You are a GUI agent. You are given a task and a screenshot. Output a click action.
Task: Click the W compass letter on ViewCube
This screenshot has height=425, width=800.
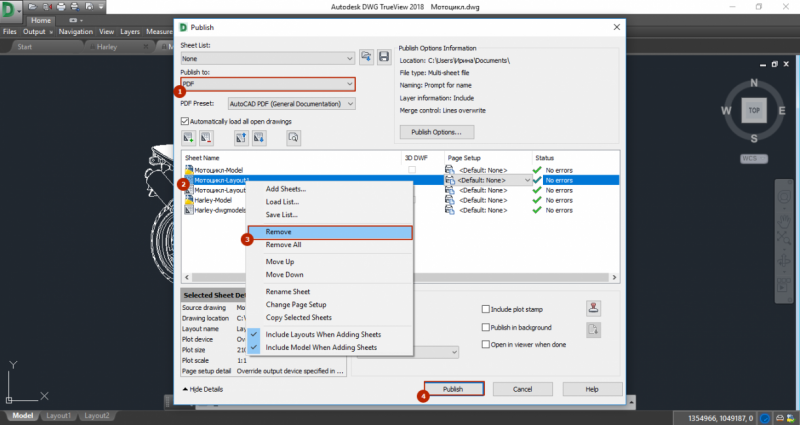point(726,111)
